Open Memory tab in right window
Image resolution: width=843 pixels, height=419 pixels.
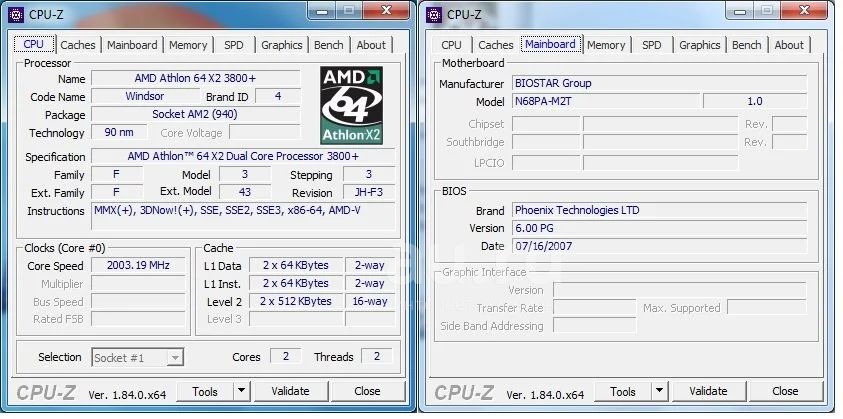click(606, 45)
